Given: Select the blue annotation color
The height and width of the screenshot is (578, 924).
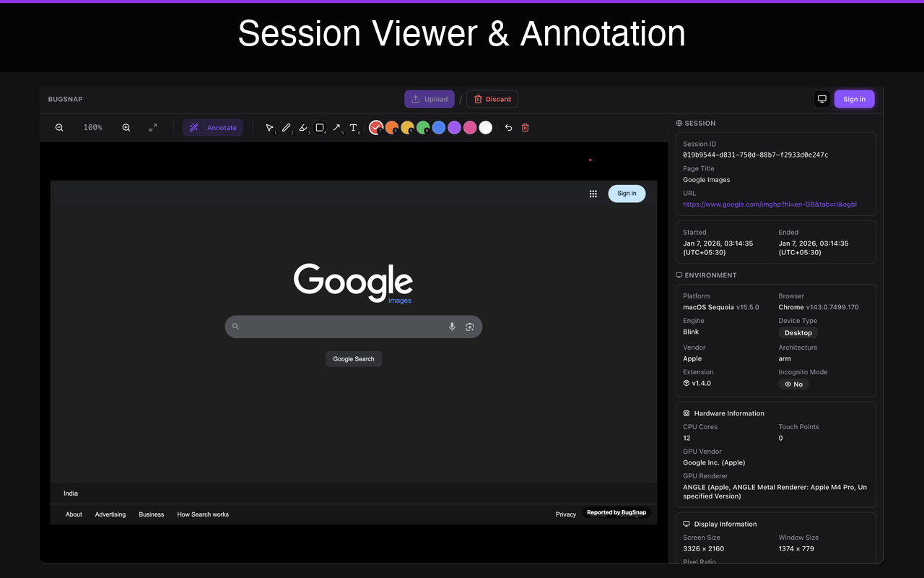Looking at the screenshot, I should (438, 127).
